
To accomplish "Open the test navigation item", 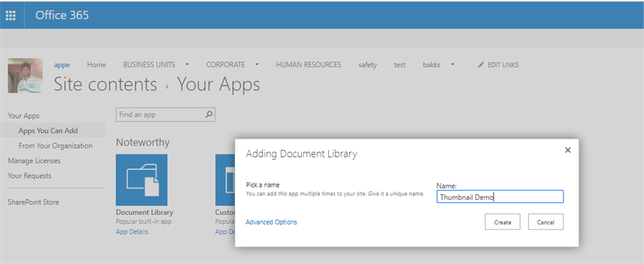I will [x=399, y=64].
